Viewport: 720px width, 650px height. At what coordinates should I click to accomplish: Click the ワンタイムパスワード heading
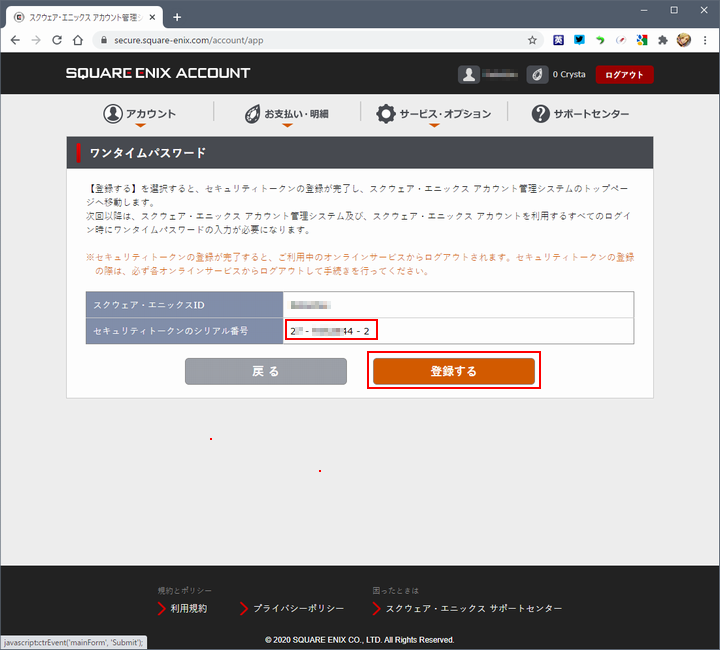click(148, 153)
